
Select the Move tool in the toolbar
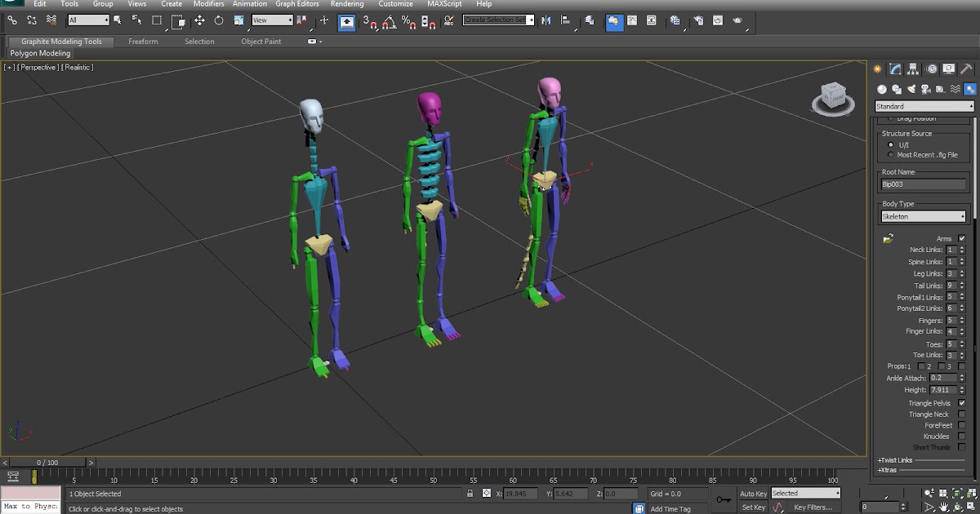[x=199, y=20]
